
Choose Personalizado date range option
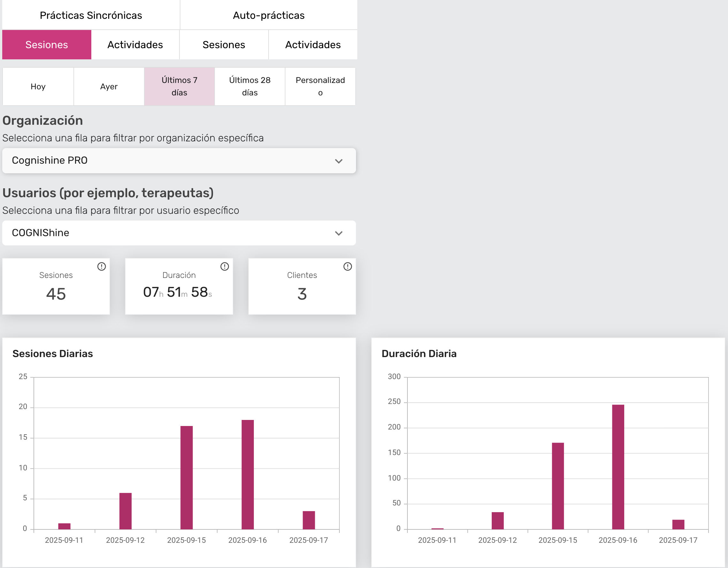click(x=320, y=86)
